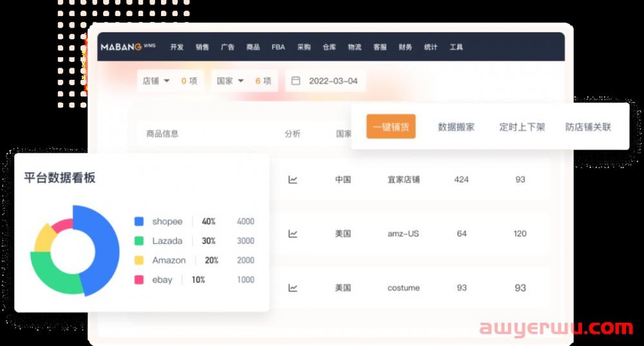Select the 2022-03-04 date field
This screenshot has height=346, width=644.
325,81
